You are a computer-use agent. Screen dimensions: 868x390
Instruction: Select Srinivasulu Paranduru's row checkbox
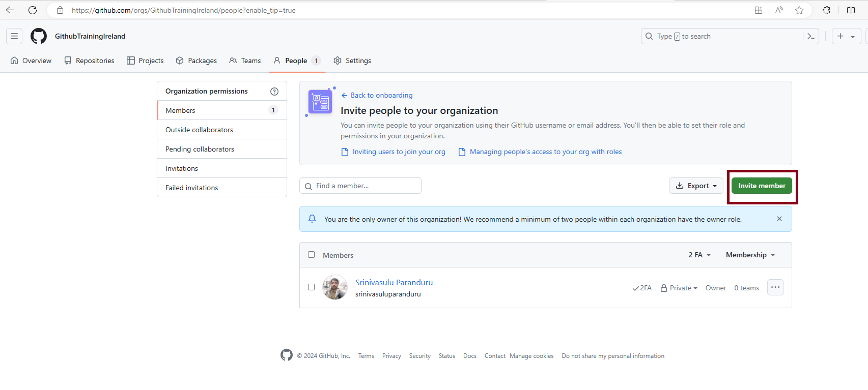pyautogui.click(x=312, y=287)
